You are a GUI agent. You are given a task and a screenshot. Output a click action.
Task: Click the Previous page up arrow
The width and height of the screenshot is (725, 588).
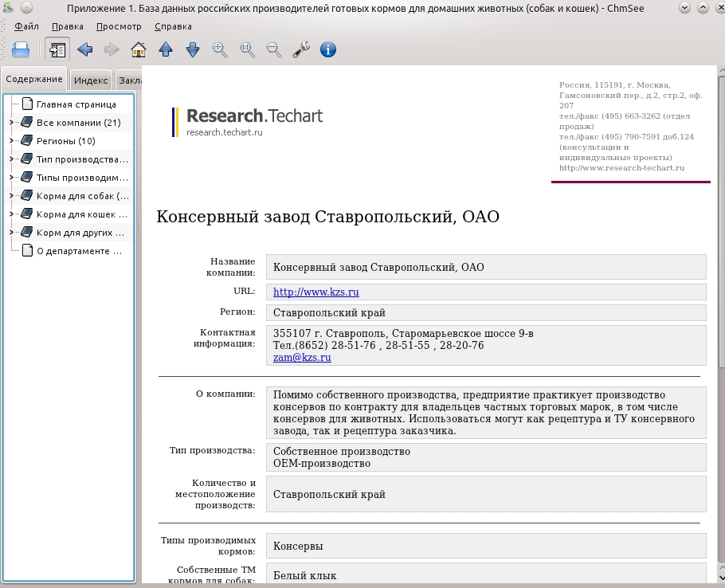tap(166, 49)
